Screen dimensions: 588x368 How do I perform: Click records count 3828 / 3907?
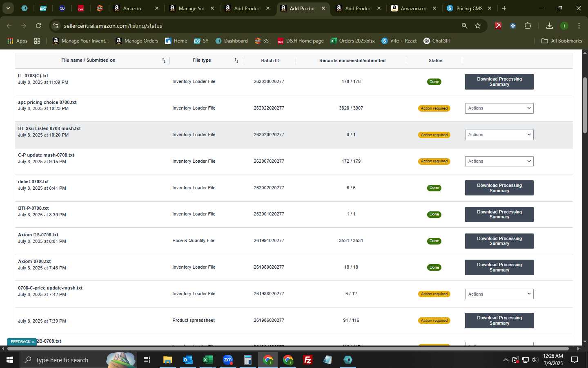(x=351, y=108)
